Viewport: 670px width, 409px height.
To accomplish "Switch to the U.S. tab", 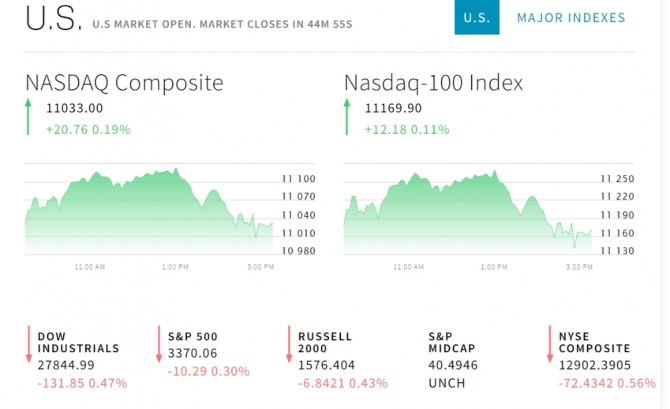I will click(x=477, y=18).
